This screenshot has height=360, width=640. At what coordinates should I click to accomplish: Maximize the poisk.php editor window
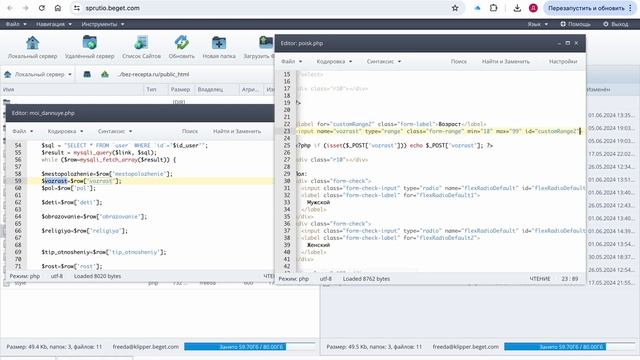pos(567,43)
